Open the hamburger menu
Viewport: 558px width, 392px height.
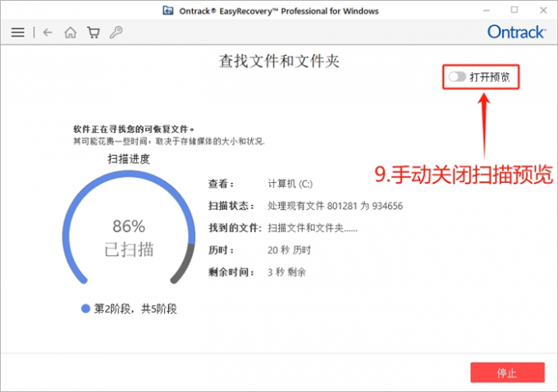pos(18,32)
